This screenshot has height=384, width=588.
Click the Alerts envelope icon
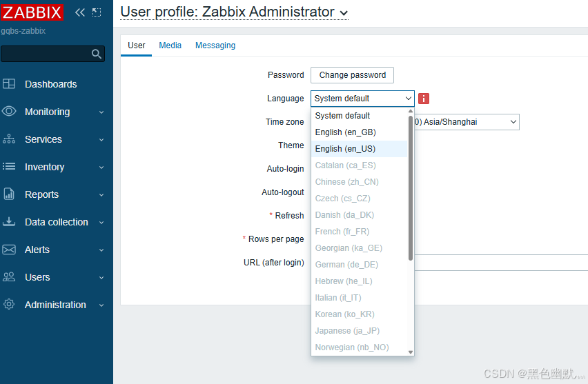[x=9, y=250]
